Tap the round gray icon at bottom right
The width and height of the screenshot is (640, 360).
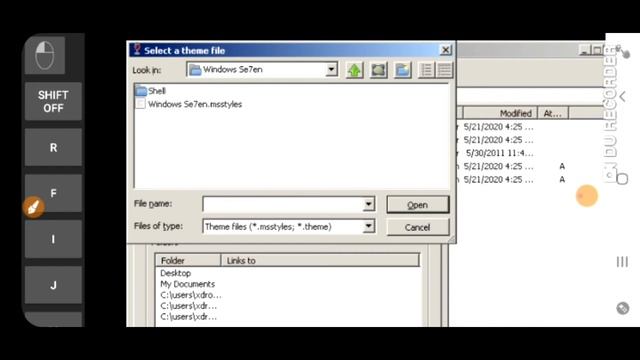pyautogui.click(x=622, y=308)
